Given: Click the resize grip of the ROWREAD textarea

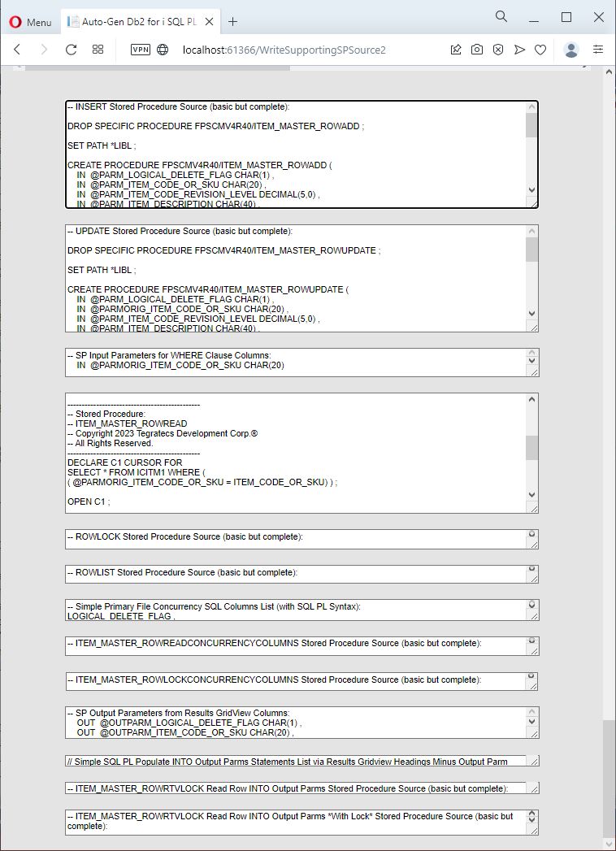Looking at the screenshot, I should [533, 508].
